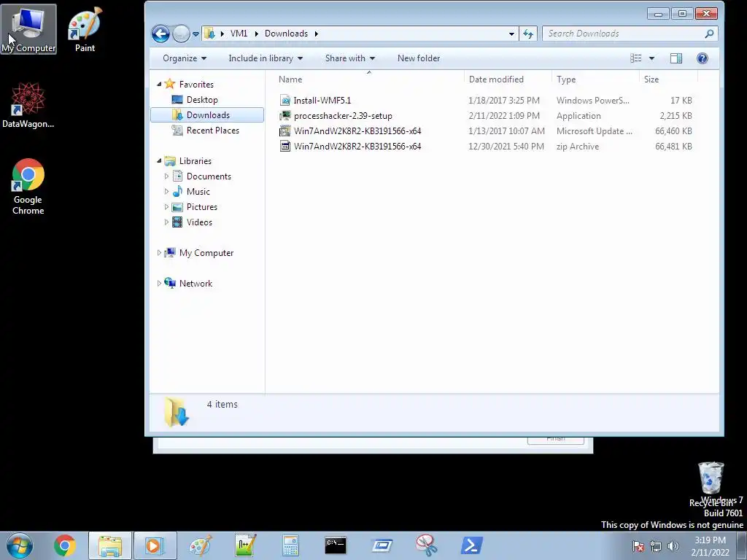The height and width of the screenshot is (560, 747).
Task: Open Command Prompt from the taskbar
Action: pos(336,545)
